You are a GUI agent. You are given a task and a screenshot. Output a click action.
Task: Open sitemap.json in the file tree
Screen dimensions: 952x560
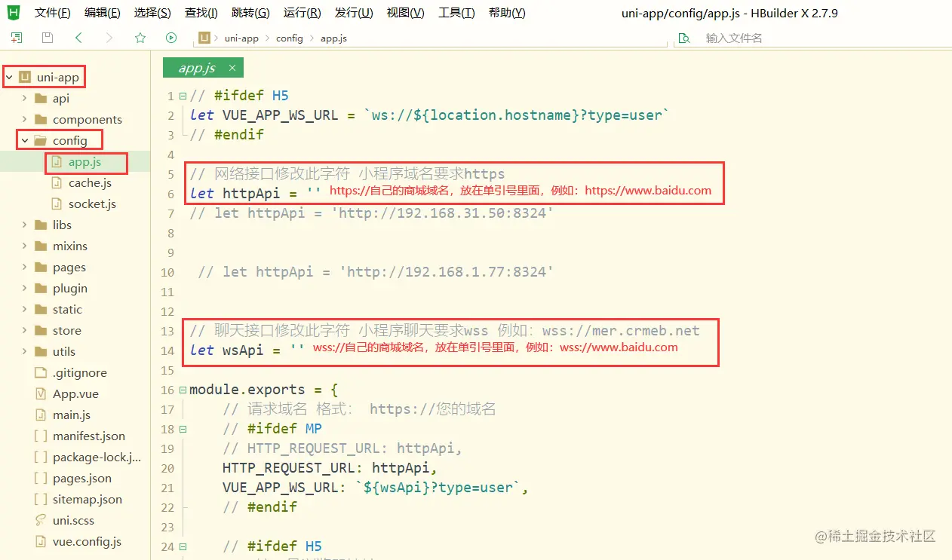[x=88, y=499]
